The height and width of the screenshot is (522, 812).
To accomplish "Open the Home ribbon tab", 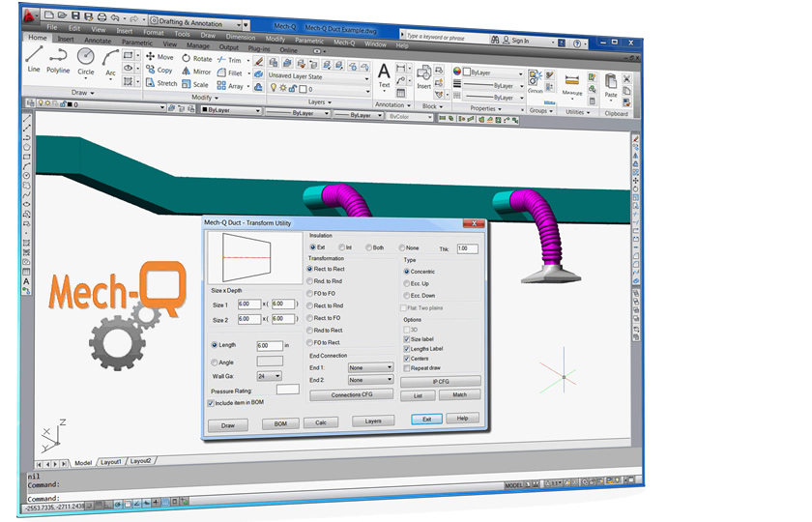I will 38,38.
